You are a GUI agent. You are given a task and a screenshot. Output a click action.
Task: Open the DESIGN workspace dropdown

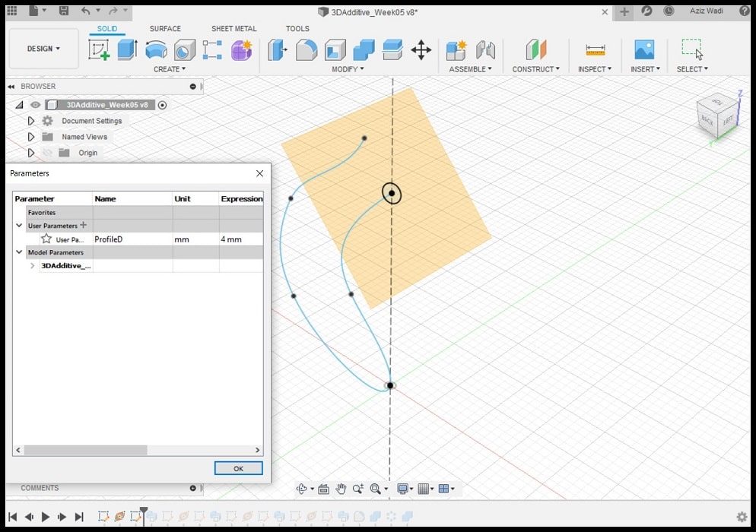43,49
